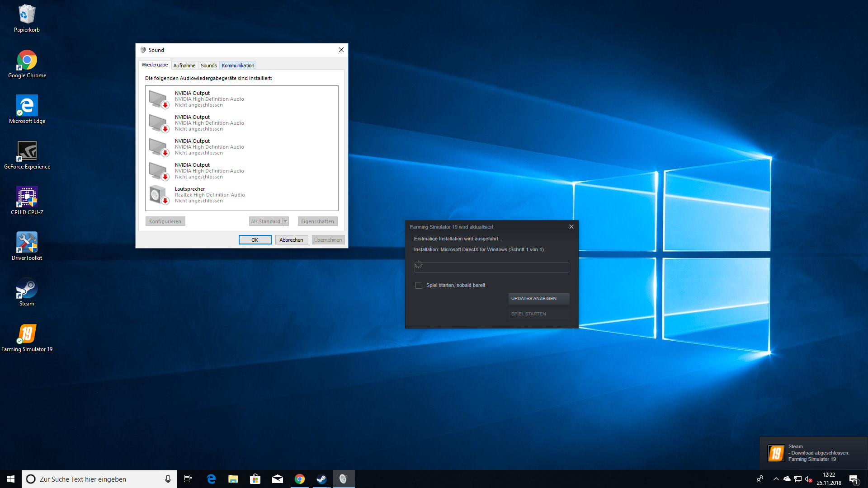Select the Steam desktop shortcut
This screenshot has width=868, height=488.
(27, 292)
